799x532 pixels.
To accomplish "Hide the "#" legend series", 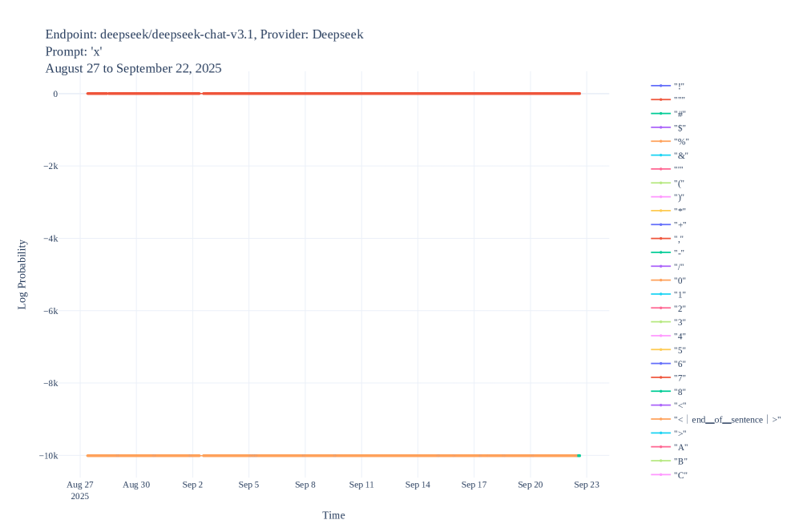I will [x=680, y=114].
